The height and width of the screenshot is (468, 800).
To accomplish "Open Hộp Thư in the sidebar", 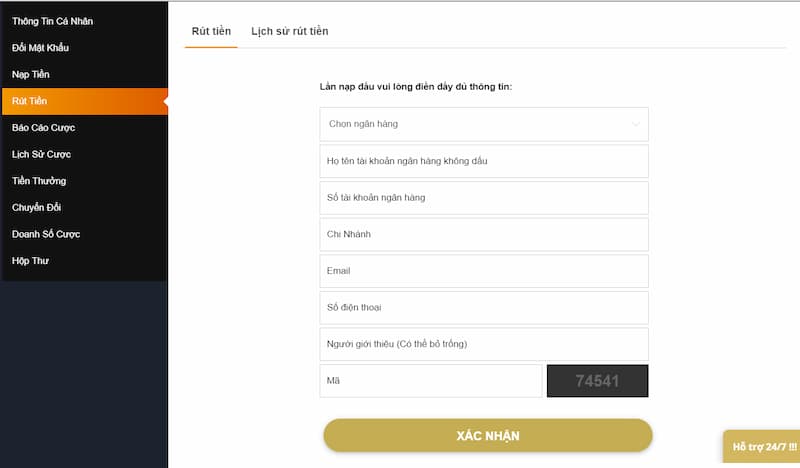I will point(30,261).
